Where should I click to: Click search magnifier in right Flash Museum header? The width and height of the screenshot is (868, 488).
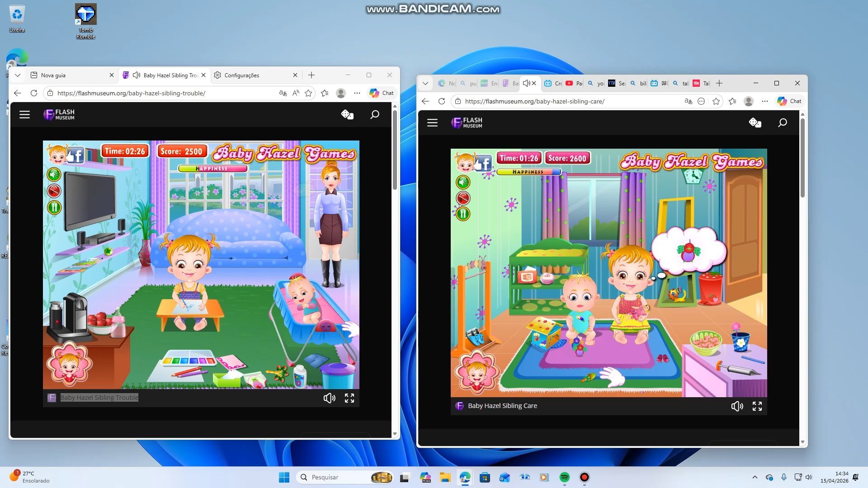pyautogui.click(x=782, y=122)
